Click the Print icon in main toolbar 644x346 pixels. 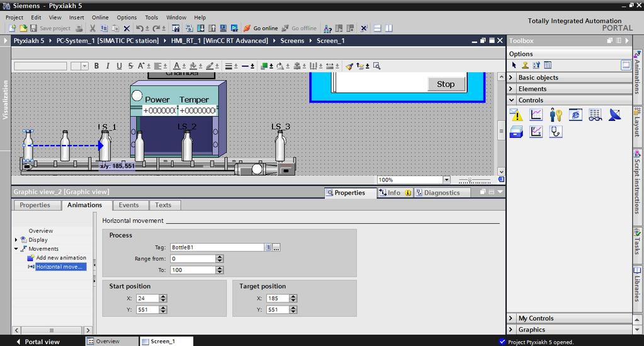coord(79,28)
